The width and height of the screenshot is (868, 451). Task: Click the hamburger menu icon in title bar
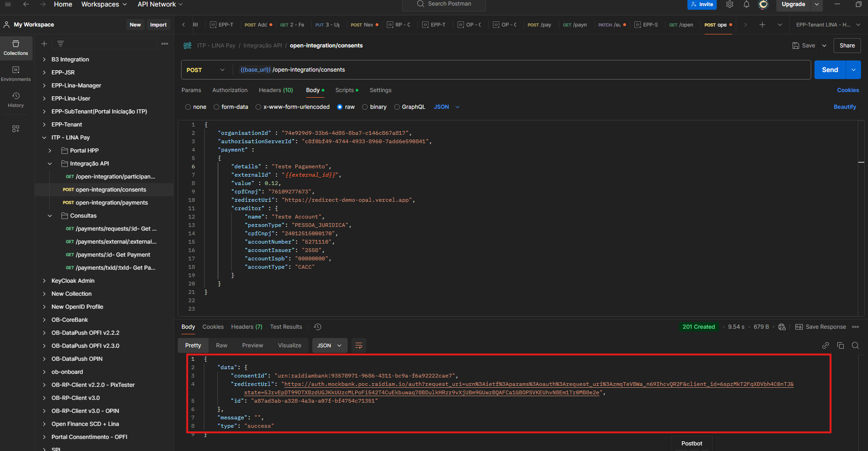pos(8,4)
